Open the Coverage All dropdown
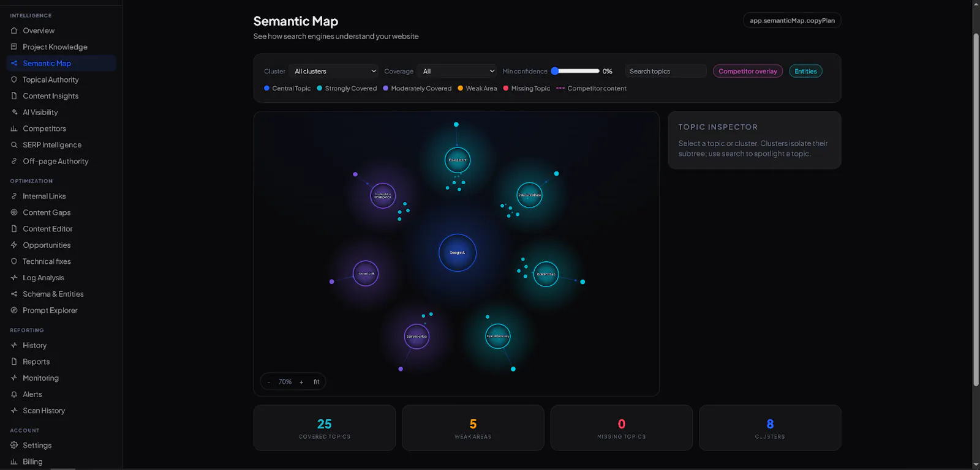The width and height of the screenshot is (980, 470). coord(458,71)
